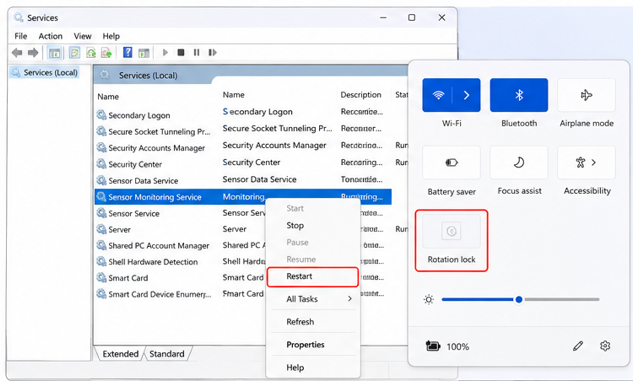The width and height of the screenshot is (633, 381).
Task: Click the 100% battery percentage text
Action: point(458,347)
